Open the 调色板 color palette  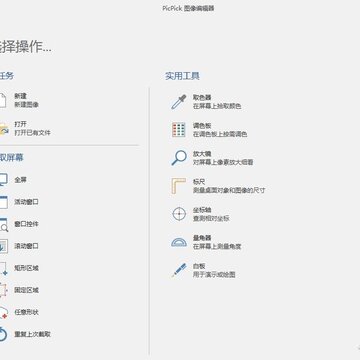point(209,130)
